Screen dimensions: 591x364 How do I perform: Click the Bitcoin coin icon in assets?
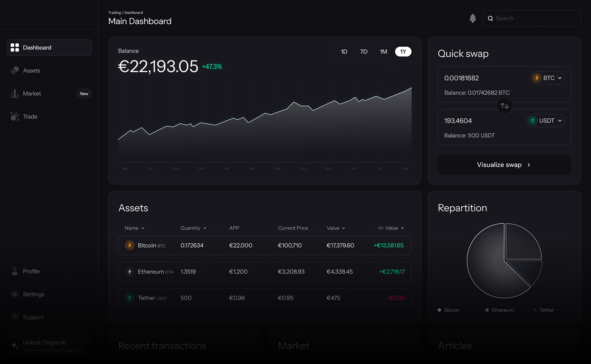point(129,245)
